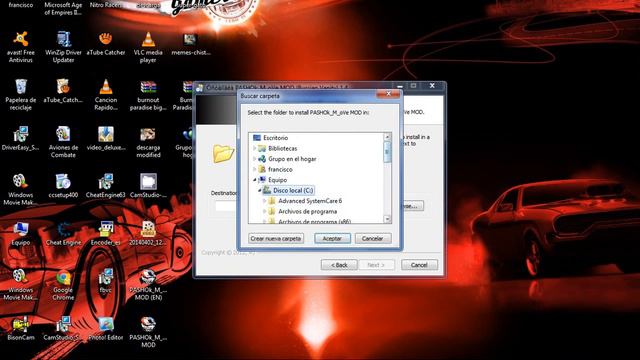Confirm folder selection with Aceptar
The width and height of the screenshot is (640, 360).
(332, 238)
